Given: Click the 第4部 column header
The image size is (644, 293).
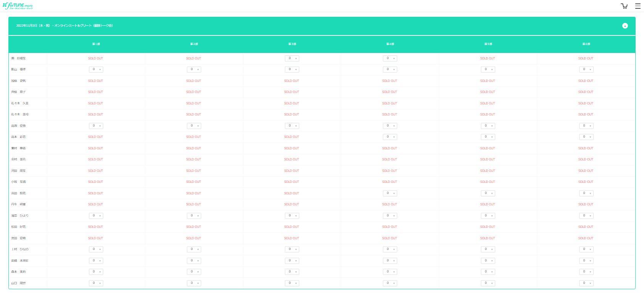Looking at the screenshot, I should (390, 44).
